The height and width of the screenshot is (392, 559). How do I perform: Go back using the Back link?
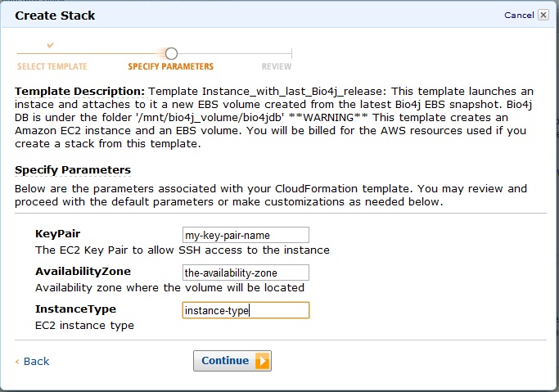36,362
